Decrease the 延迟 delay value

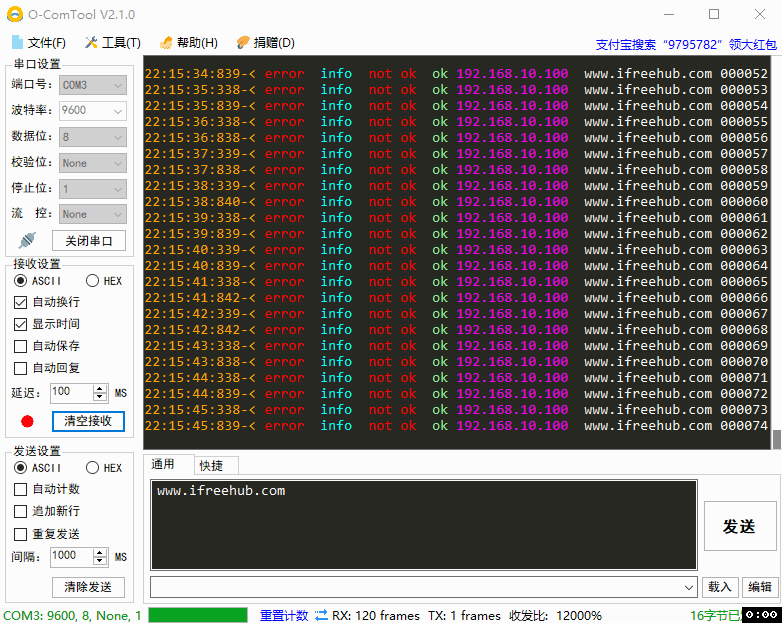100,398
